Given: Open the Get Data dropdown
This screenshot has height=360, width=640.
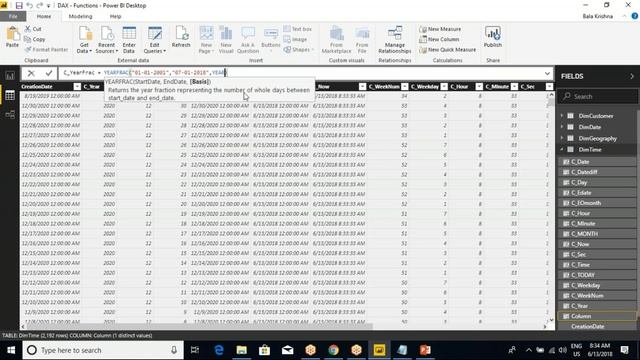Looking at the screenshot, I should pyautogui.click(x=84, y=40).
